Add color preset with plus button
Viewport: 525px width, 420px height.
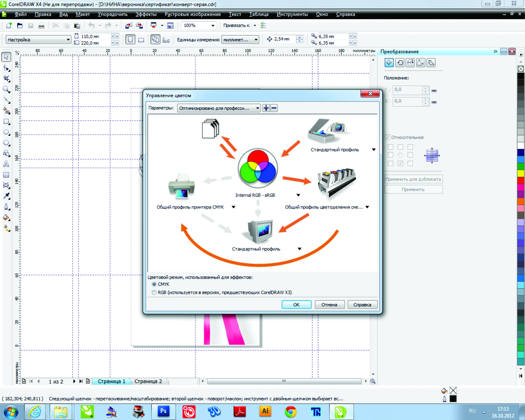pyautogui.click(x=266, y=108)
